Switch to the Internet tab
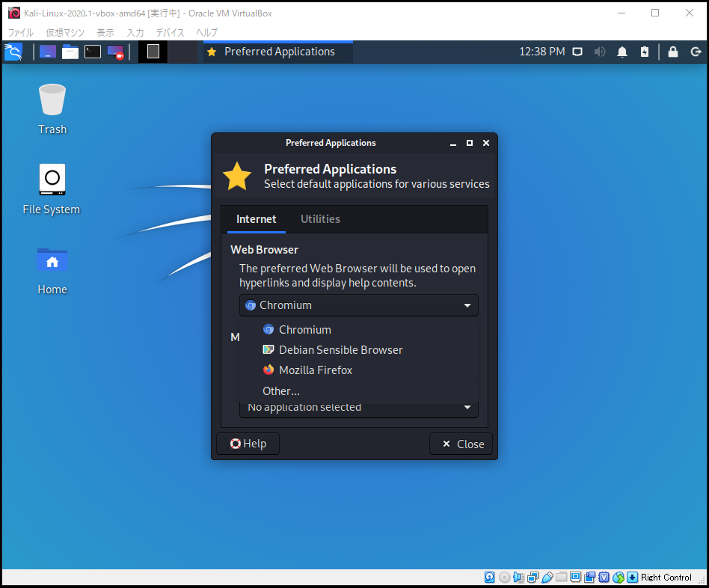709x588 pixels. 256,219
